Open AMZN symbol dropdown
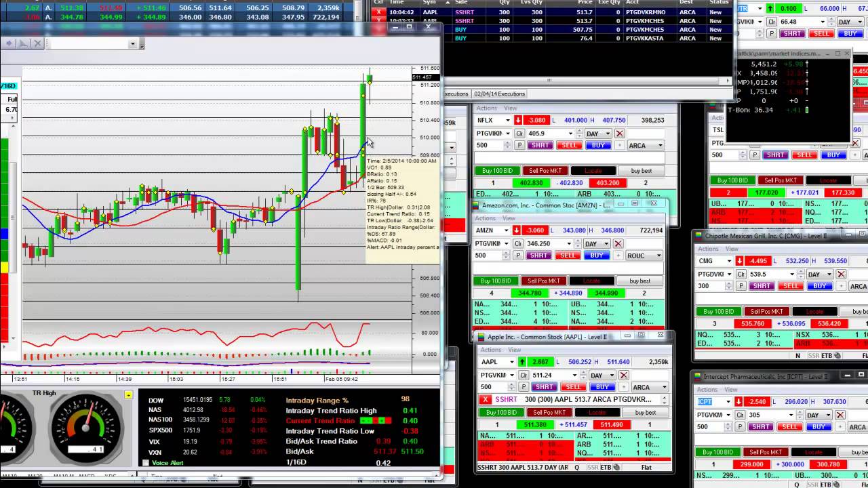868x488 pixels. (x=507, y=230)
